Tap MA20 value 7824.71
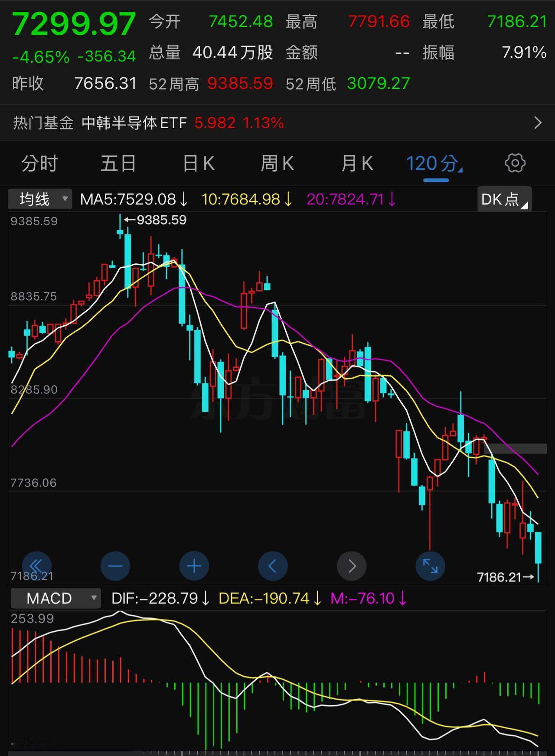The height and width of the screenshot is (756, 555). (x=351, y=200)
